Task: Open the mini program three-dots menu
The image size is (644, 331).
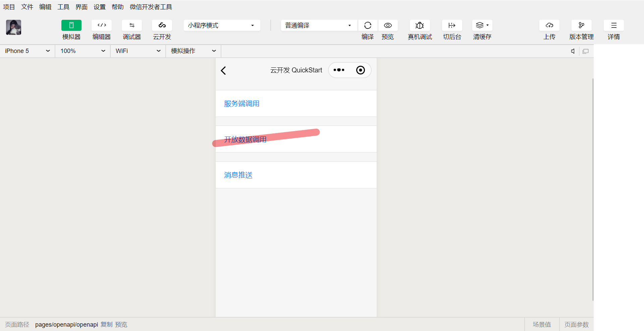Action: pyautogui.click(x=339, y=70)
